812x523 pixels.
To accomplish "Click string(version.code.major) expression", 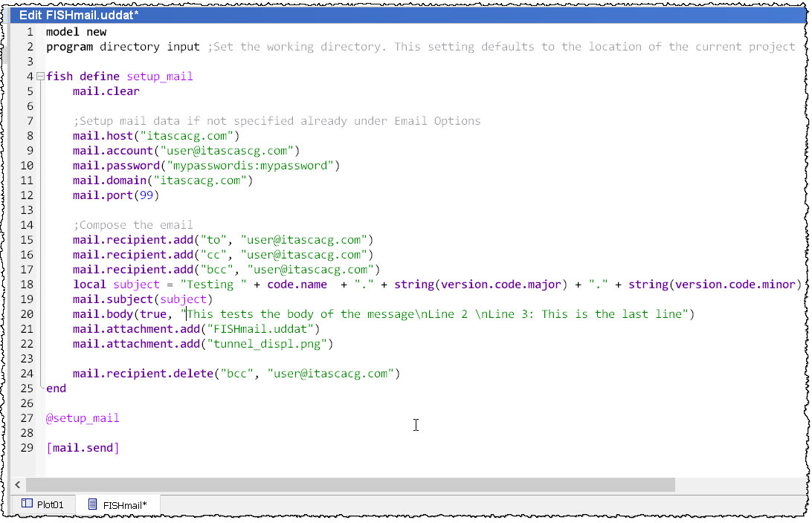I will point(480,285).
